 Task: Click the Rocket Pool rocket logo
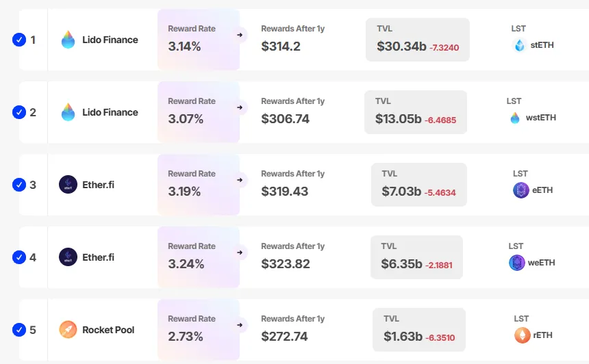tap(68, 330)
